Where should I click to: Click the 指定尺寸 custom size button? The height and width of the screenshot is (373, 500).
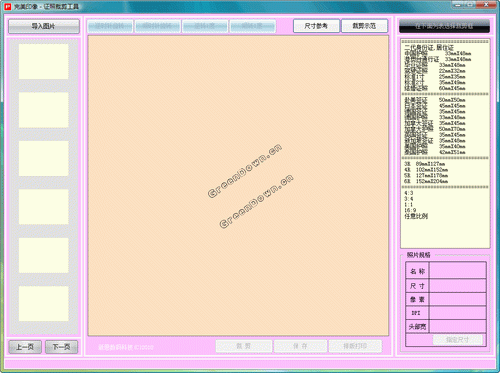click(458, 340)
